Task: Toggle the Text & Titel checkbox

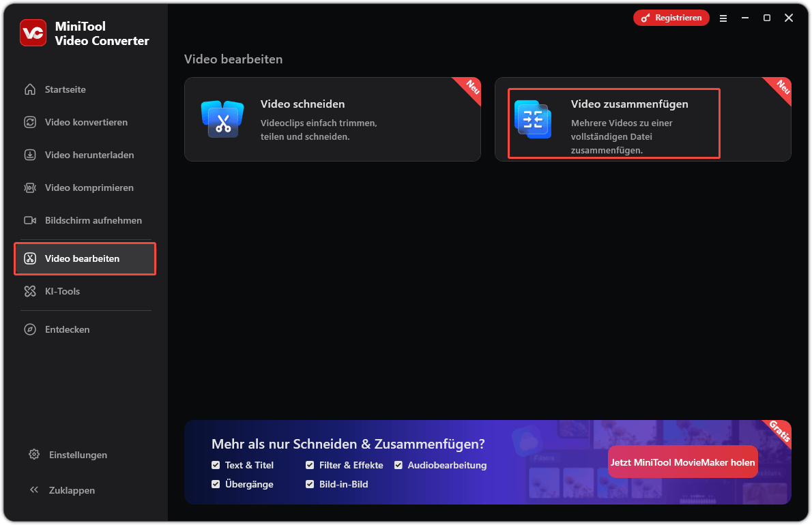Action: 216,465
